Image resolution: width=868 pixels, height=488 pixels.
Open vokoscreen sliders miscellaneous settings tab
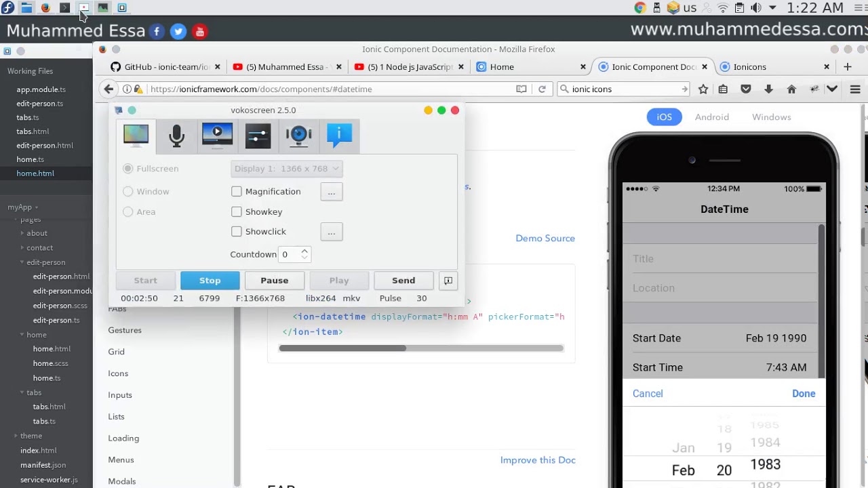[x=258, y=136]
